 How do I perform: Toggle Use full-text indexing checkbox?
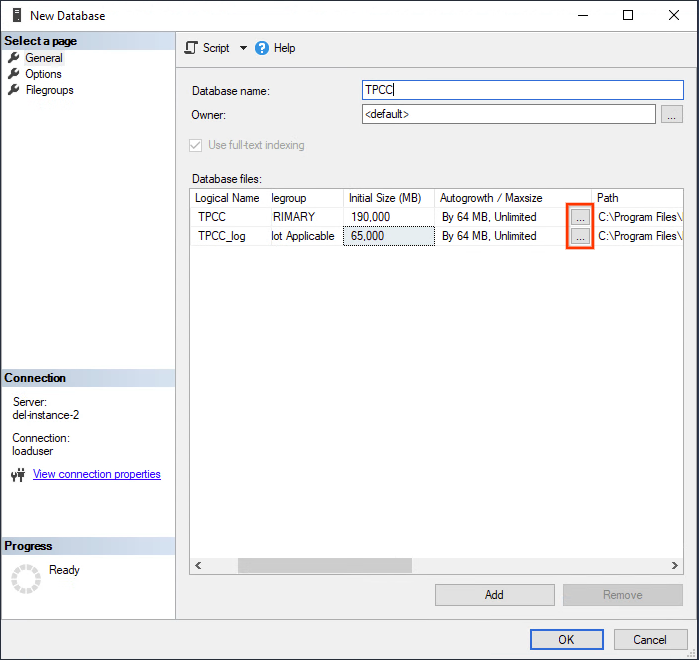click(x=196, y=145)
